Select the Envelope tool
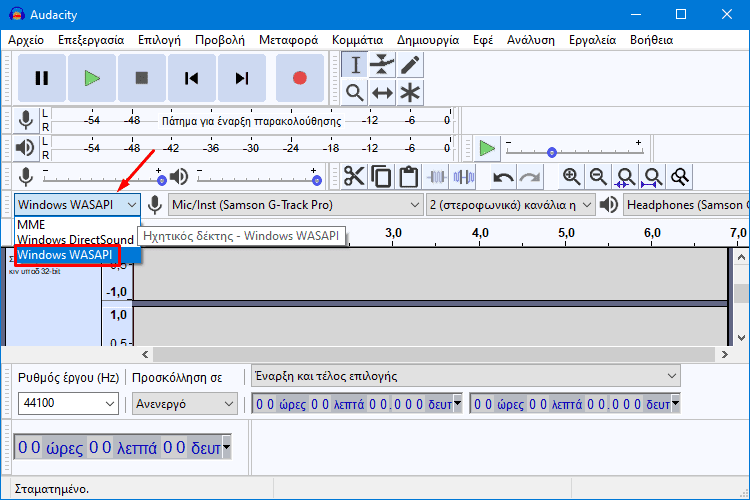 (382, 65)
